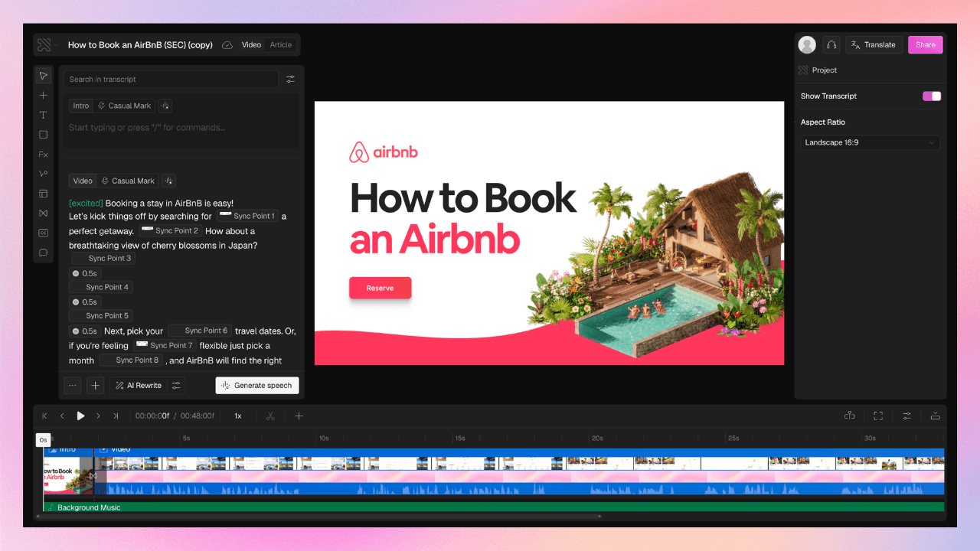Open the Landscape 16:9 aspect ratio dropdown

coord(870,142)
